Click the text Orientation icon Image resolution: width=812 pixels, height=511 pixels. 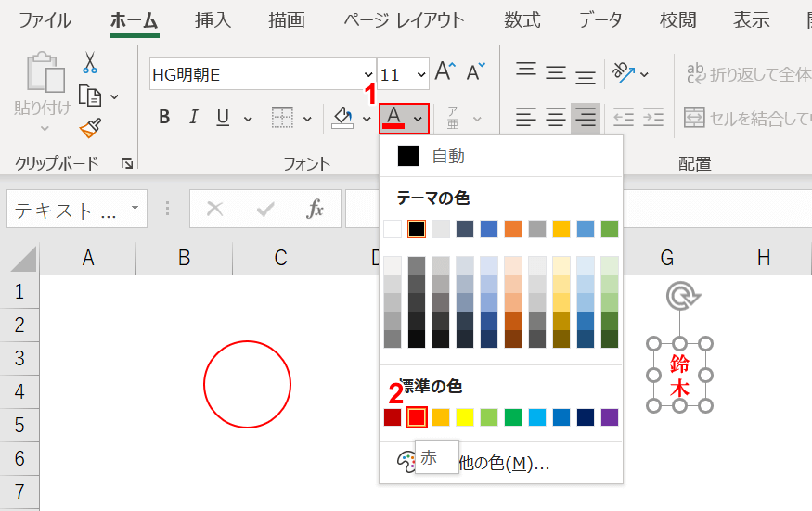(x=623, y=72)
